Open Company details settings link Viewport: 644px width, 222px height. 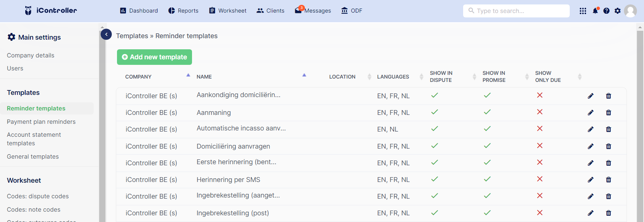[30, 55]
